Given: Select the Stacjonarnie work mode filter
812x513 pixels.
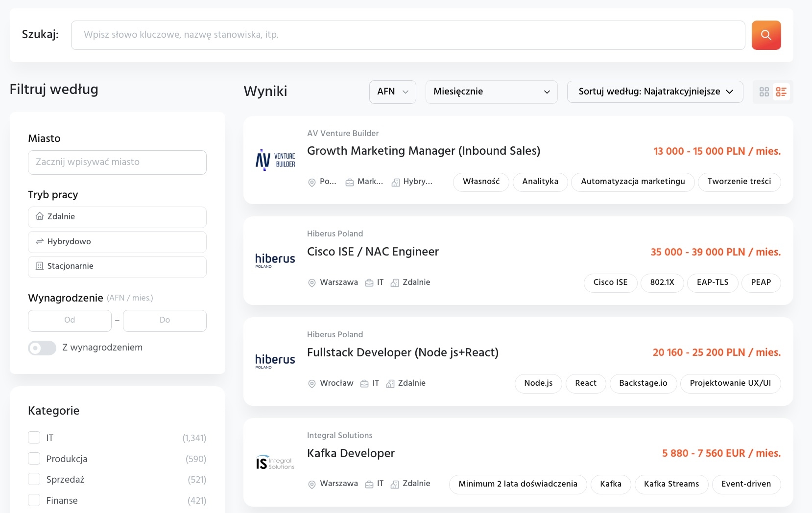Looking at the screenshot, I should click(117, 267).
